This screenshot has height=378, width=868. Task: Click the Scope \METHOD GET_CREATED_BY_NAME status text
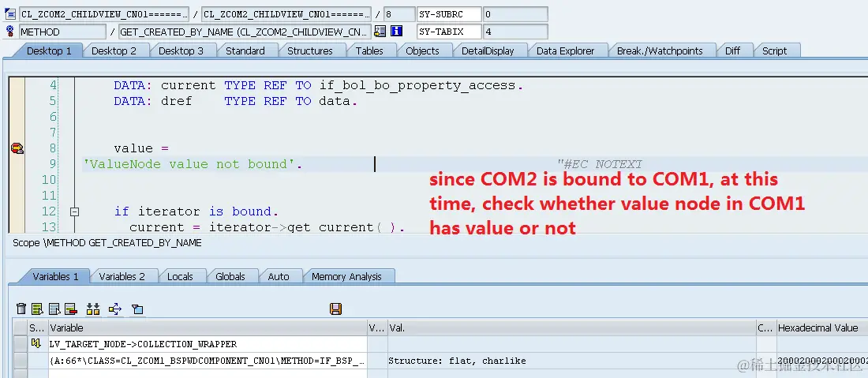tap(107, 242)
